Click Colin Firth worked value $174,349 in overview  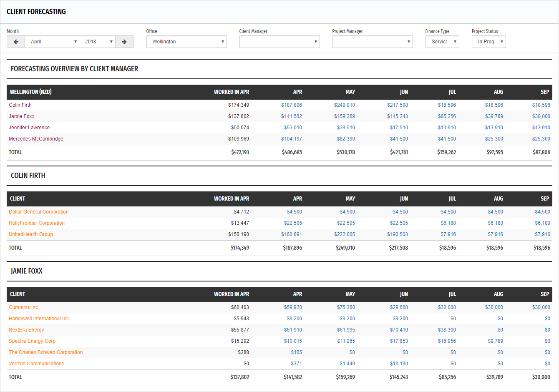[239, 105]
